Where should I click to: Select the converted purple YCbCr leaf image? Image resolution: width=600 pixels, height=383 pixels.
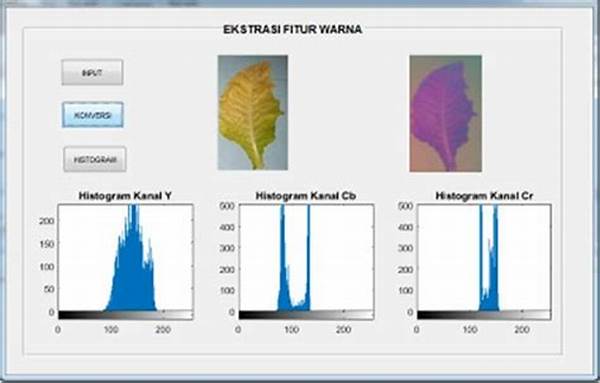pos(446,114)
